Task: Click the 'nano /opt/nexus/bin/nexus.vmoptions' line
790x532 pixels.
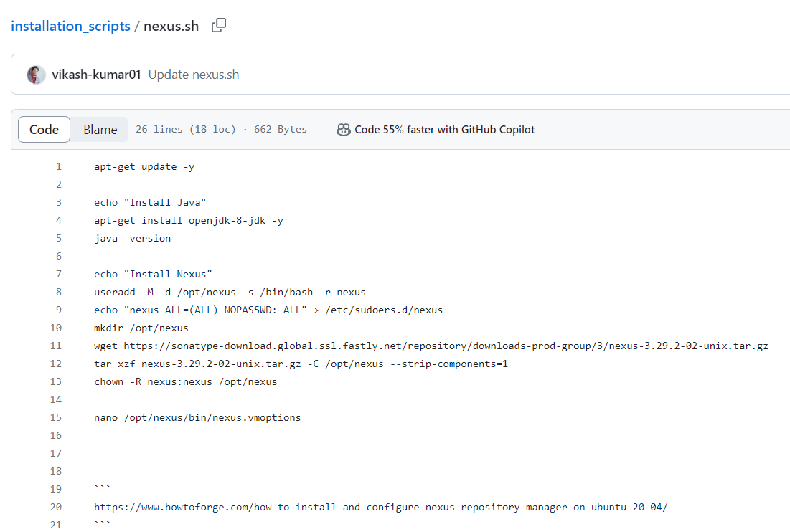Action: click(197, 417)
